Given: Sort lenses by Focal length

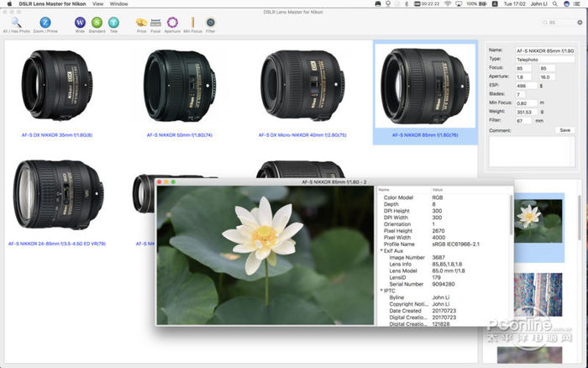Looking at the screenshot, I should (155, 23).
